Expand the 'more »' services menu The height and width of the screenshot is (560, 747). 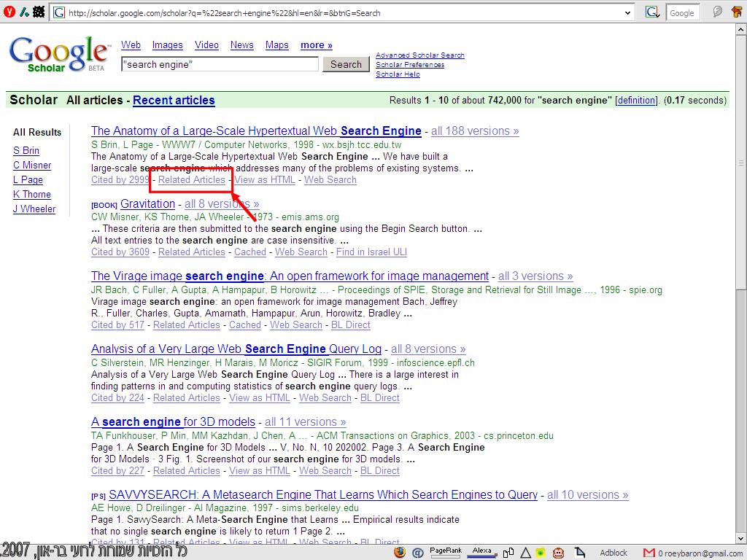click(x=317, y=45)
